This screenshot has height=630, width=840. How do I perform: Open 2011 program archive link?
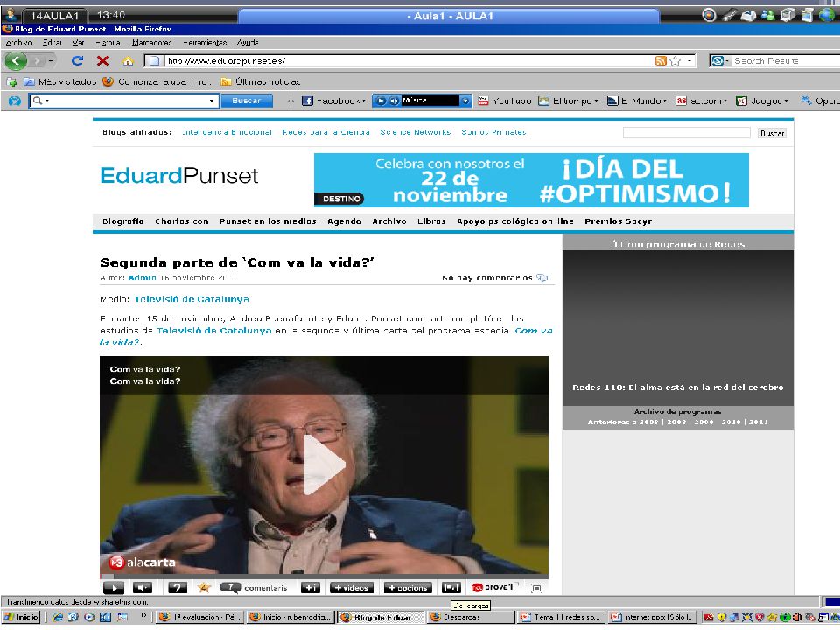click(x=758, y=422)
